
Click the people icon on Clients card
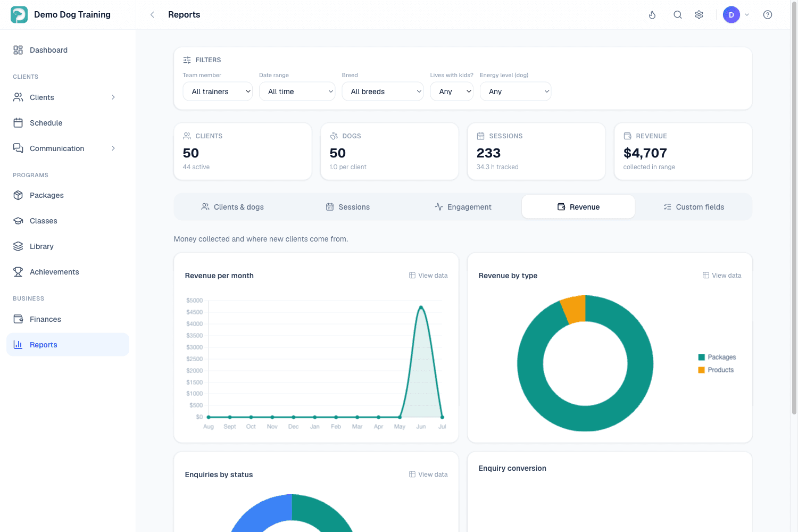point(187,136)
